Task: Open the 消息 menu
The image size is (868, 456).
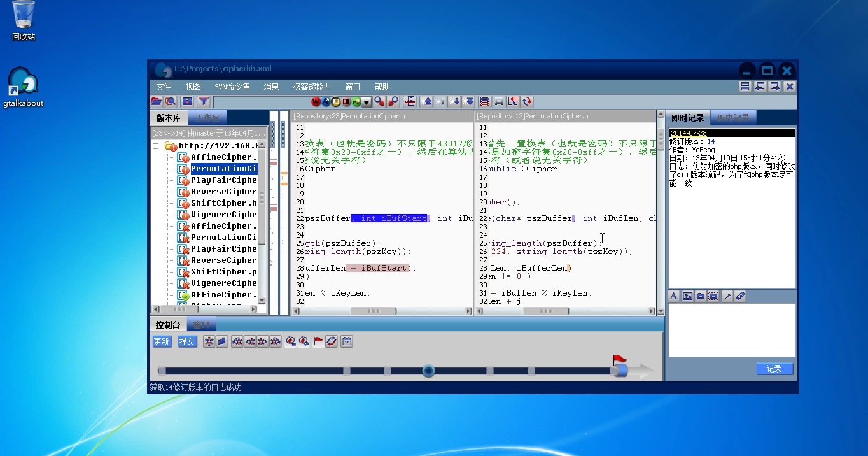Action: click(271, 87)
